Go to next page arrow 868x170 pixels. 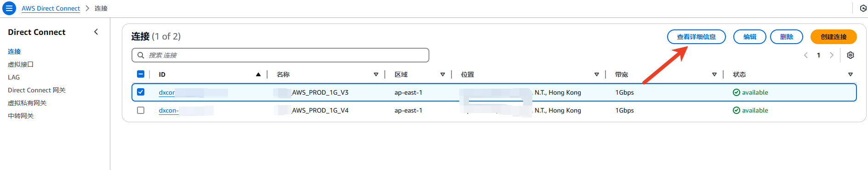[831, 55]
